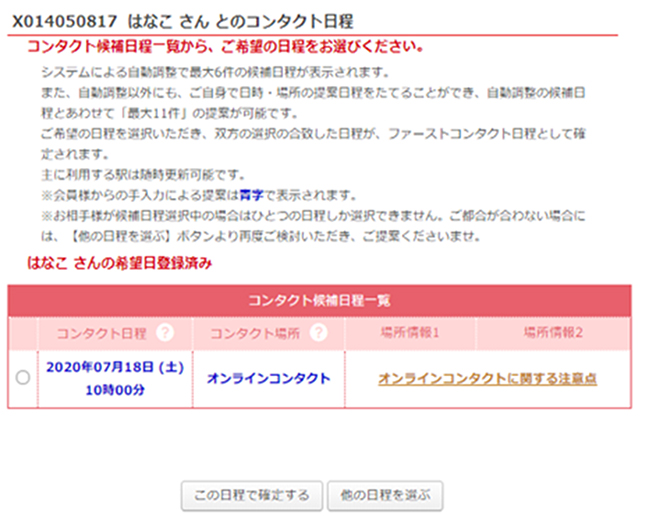Open help icon beside コンタクト場所 header
The width and height of the screenshot is (652, 523).
click(319, 333)
